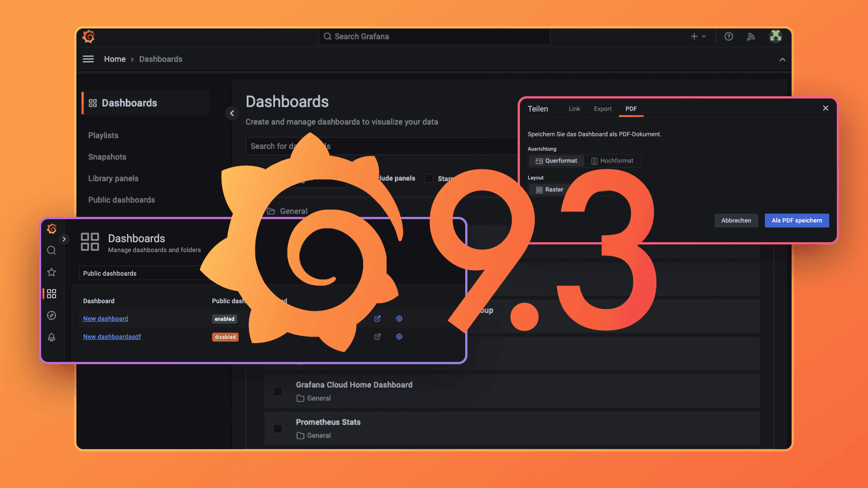Image resolution: width=868 pixels, height=488 pixels.
Task: Open Alerting via the bell icon
Action: pyautogui.click(x=52, y=338)
